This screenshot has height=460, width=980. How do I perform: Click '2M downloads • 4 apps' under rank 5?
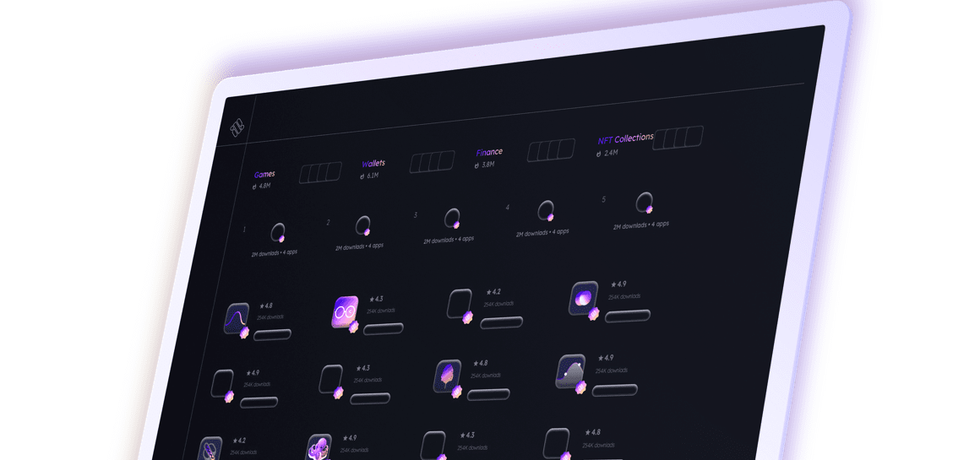pos(641,225)
